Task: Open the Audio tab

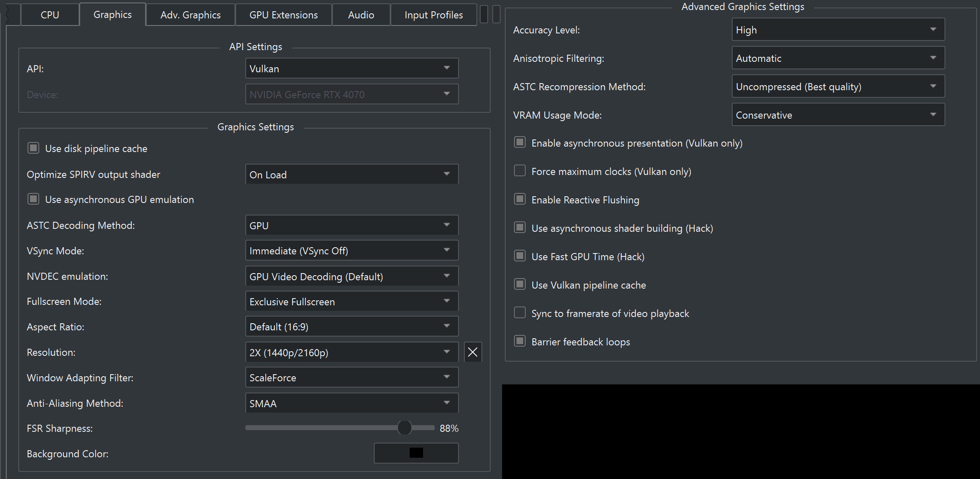Action: point(361,15)
